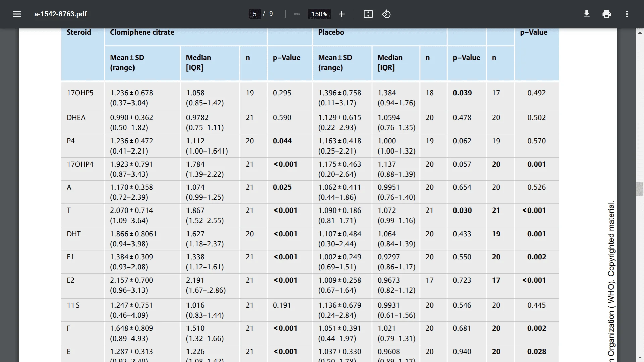Select the total page count 9
Screen dimensions: 644x362
(271, 14)
